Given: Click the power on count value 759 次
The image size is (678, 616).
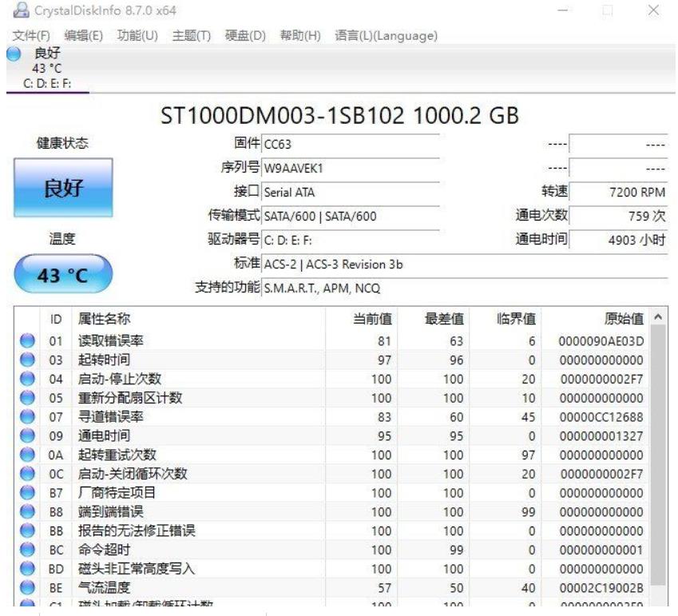Looking at the screenshot, I should click(618, 217).
